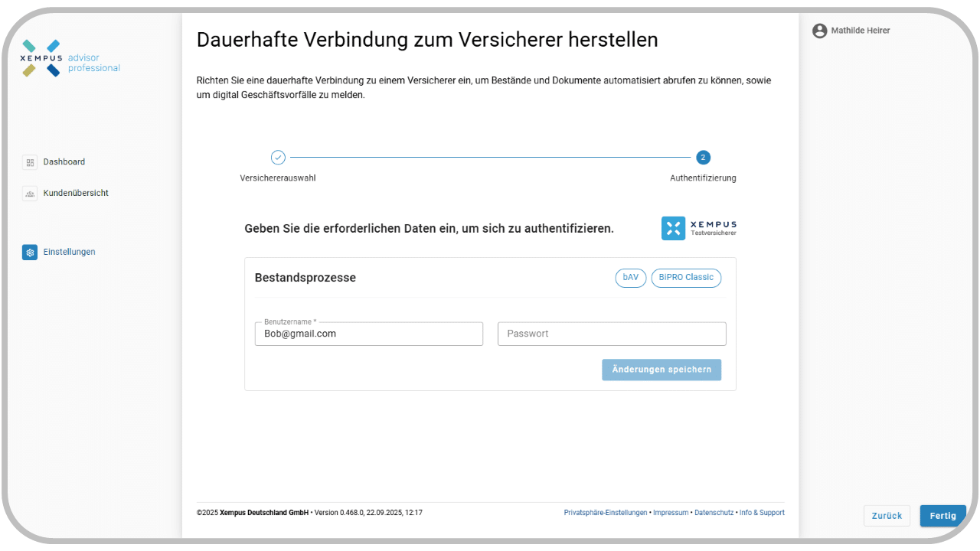Image resolution: width=980 pixels, height=551 pixels.
Task: Open the Mathilde Heirer user name
Action: (861, 31)
